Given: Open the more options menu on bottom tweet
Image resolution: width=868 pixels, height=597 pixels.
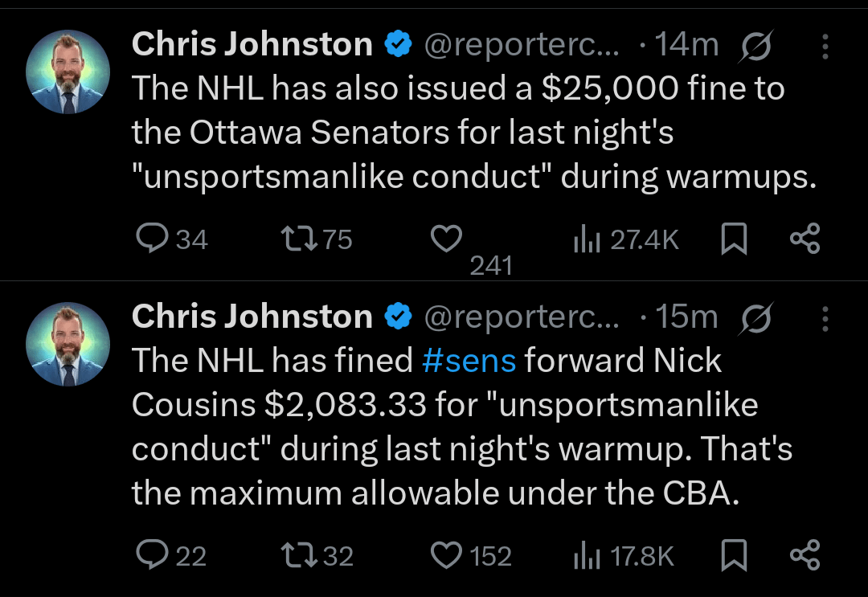Looking at the screenshot, I should (825, 317).
